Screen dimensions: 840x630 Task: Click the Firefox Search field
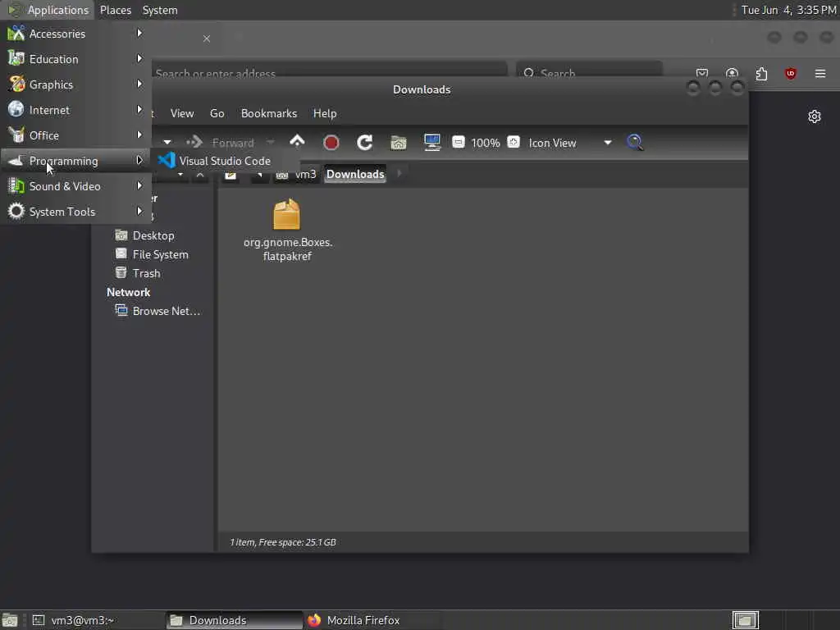[589, 73]
